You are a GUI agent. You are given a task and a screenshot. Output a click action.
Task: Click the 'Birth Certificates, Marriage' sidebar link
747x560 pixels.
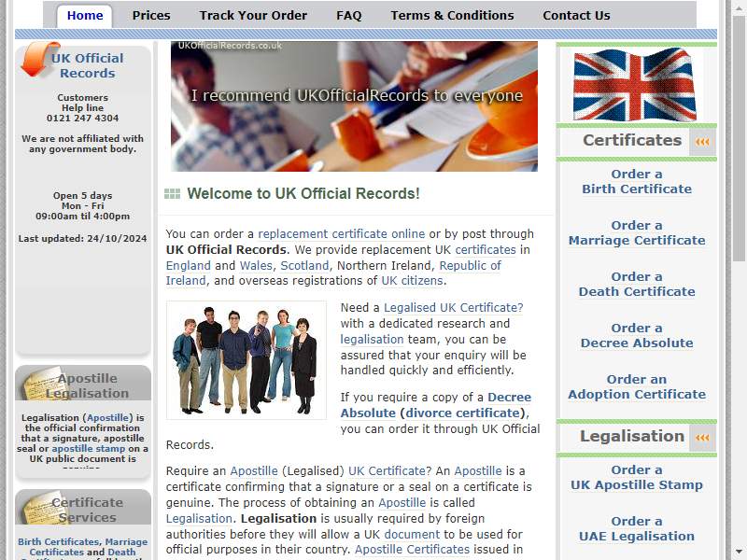pyautogui.click(x=82, y=542)
